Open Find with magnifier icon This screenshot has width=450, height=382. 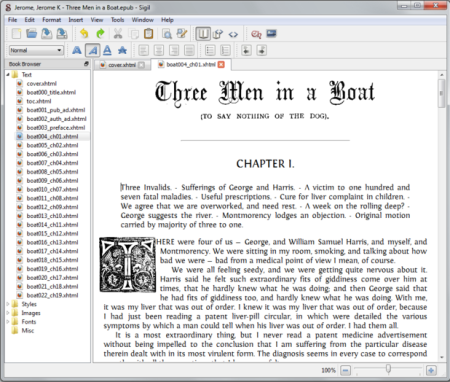coord(167,34)
